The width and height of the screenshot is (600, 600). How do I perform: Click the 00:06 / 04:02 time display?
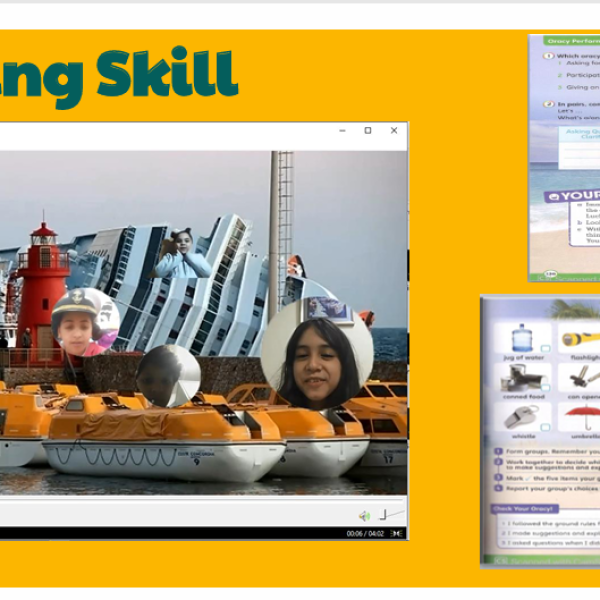pos(366,533)
